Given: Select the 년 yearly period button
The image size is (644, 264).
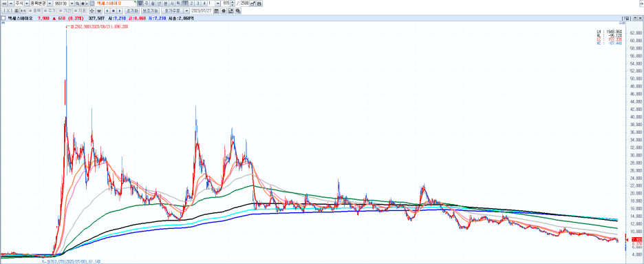Looking at the screenshot, I should (x=159, y=3).
